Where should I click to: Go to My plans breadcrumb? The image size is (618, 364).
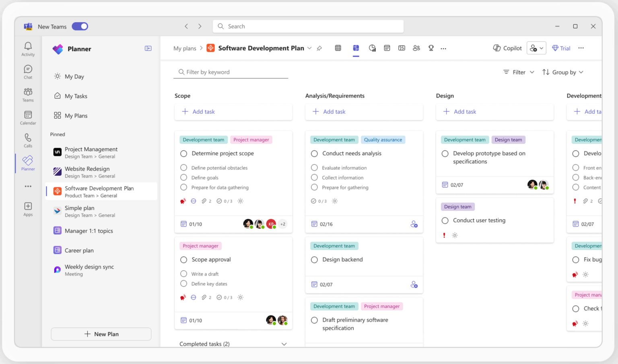coord(185,48)
